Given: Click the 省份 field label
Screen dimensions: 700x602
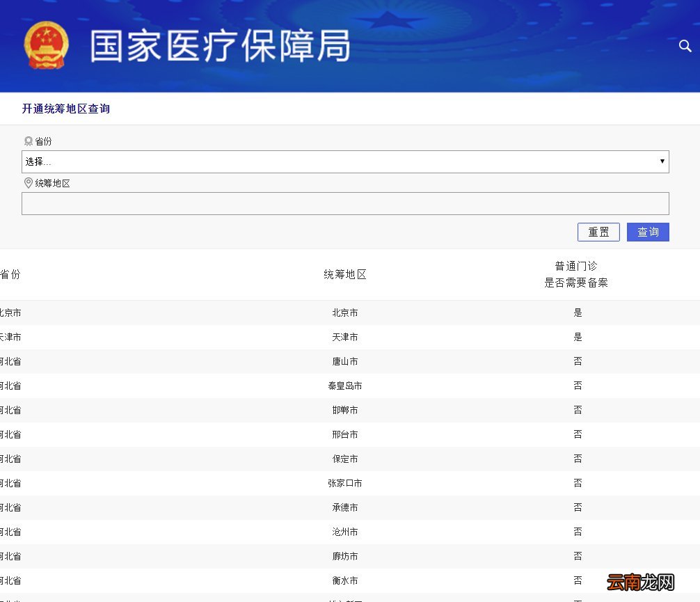Looking at the screenshot, I should [43, 141].
